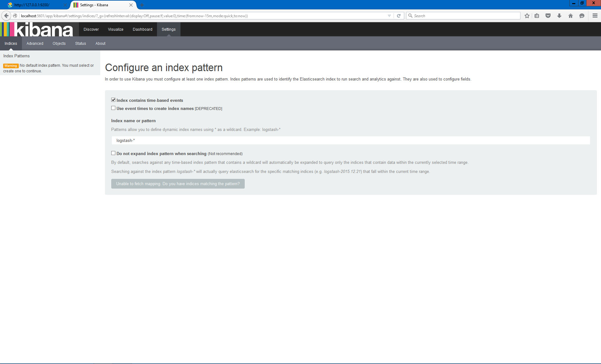Open the downloads arrow icon
This screenshot has width=601, height=364.
559,16
